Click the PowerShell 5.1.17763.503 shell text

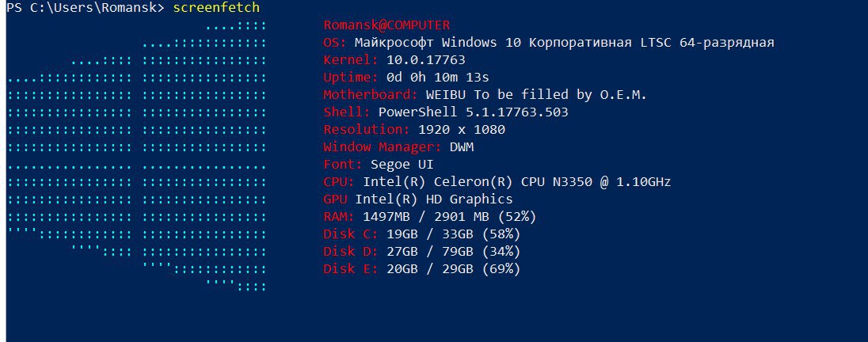(x=473, y=112)
